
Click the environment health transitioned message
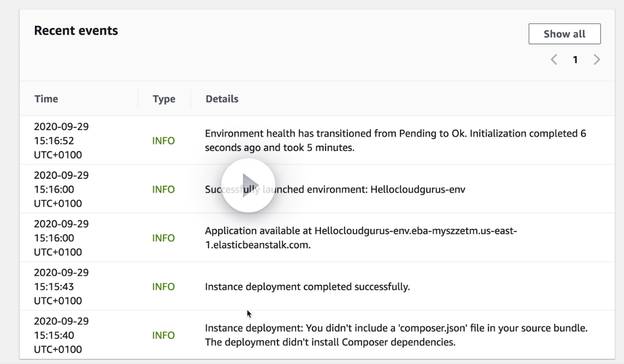coord(395,141)
